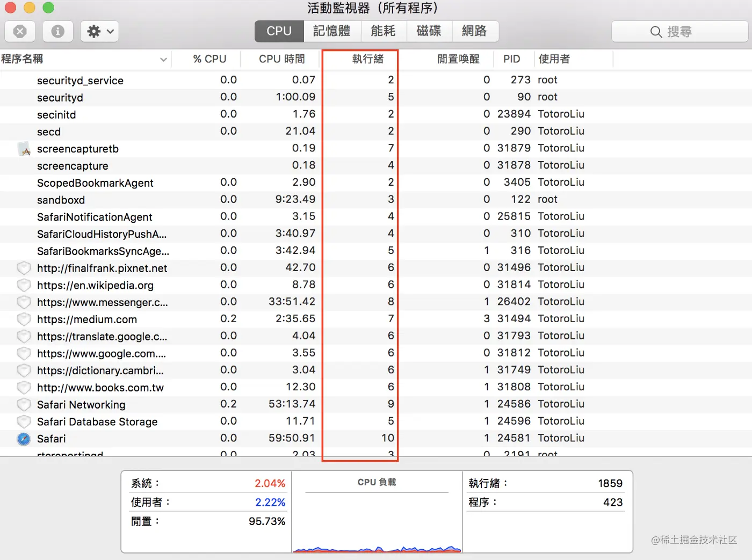
Task: Open the process info (i) button
Action: pyautogui.click(x=57, y=31)
